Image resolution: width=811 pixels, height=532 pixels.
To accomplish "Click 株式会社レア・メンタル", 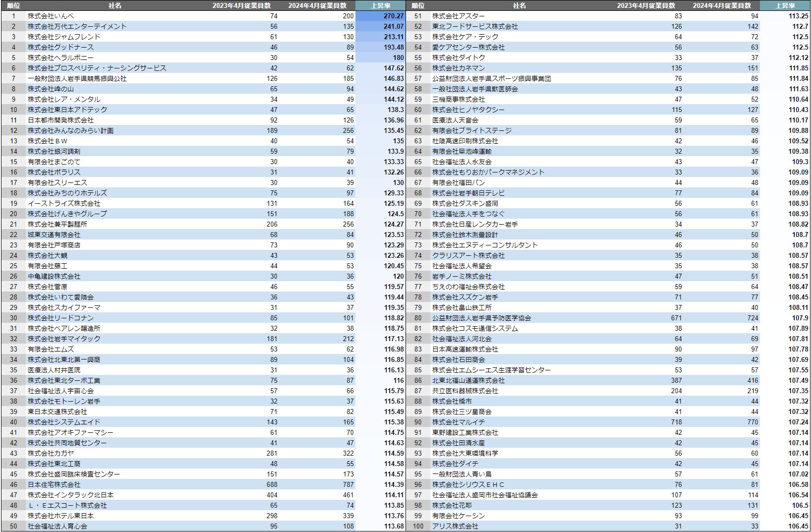I will 64,99.
